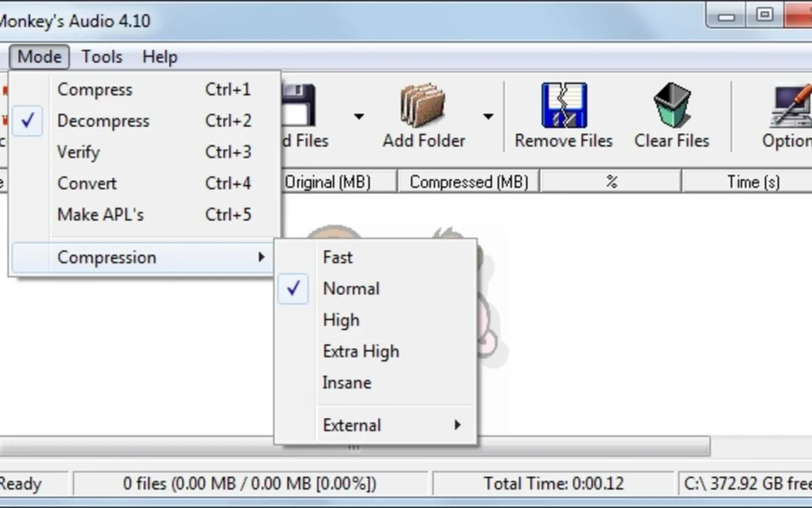
Task: Expand the Compression submenu entry
Action: point(142,257)
